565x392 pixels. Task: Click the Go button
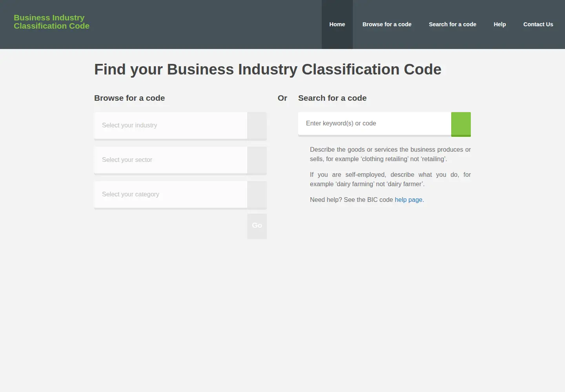(x=257, y=226)
